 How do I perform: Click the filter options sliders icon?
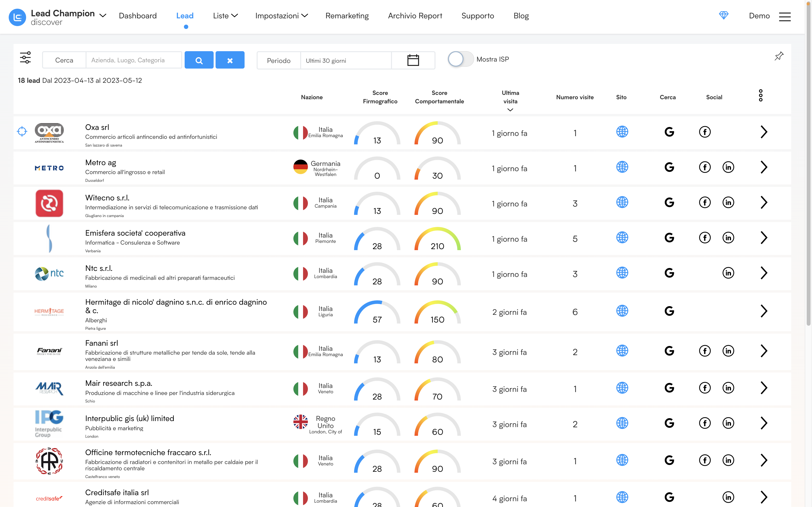[26, 58]
